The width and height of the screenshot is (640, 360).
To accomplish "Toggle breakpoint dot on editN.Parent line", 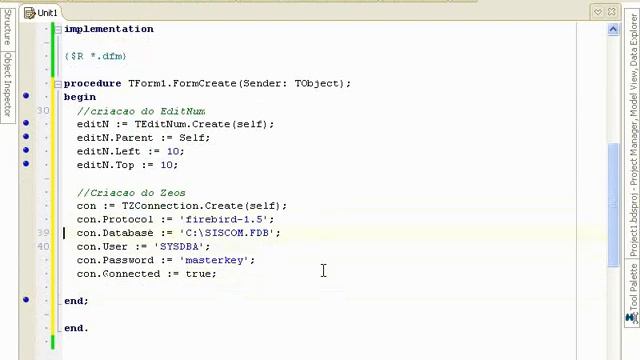I will pos(26,136).
